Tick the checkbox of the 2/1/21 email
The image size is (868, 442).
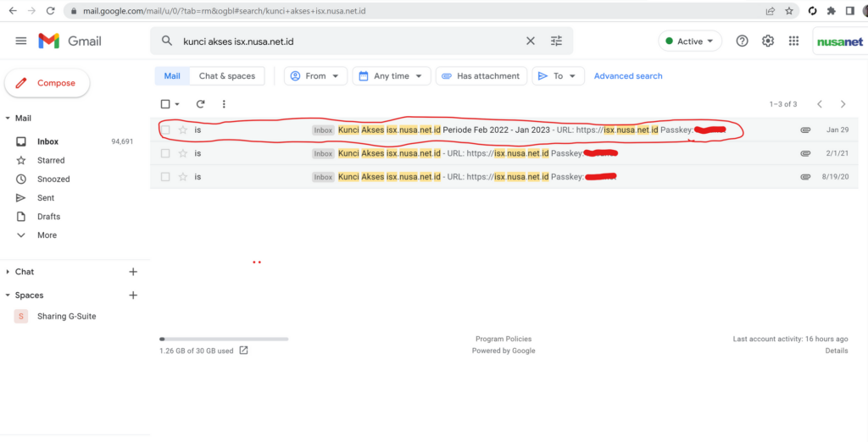(x=165, y=153)
